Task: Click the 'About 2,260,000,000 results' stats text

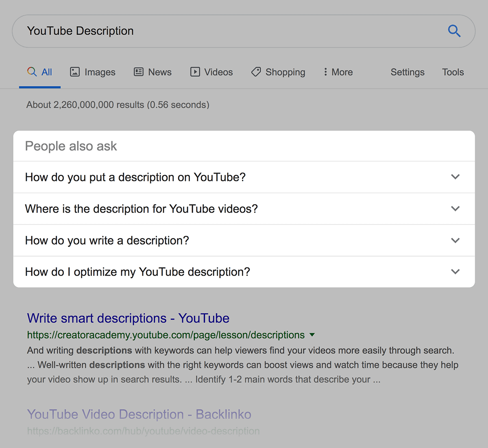Action: (x=118, y=105)
